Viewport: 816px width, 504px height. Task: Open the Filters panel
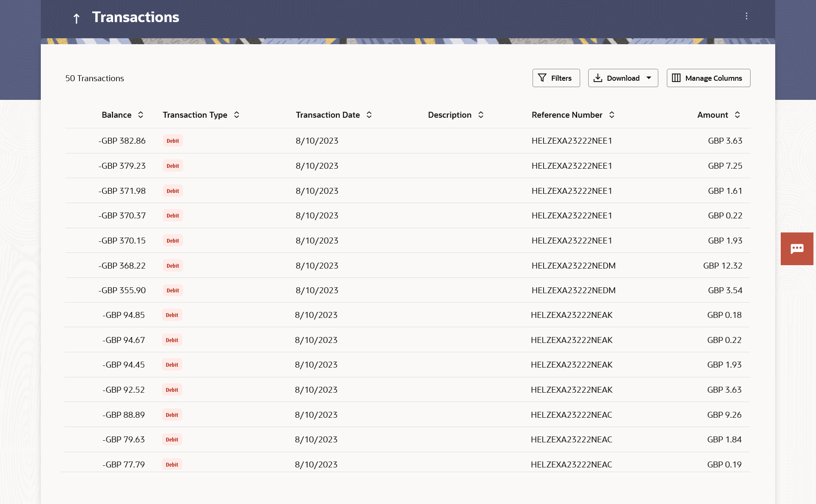[556, 78]
